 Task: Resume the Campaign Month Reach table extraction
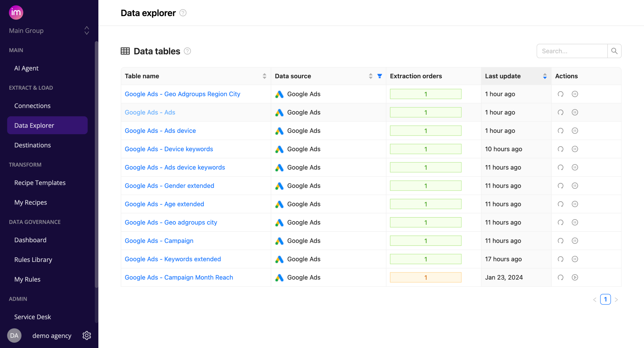tap(575, 278)
